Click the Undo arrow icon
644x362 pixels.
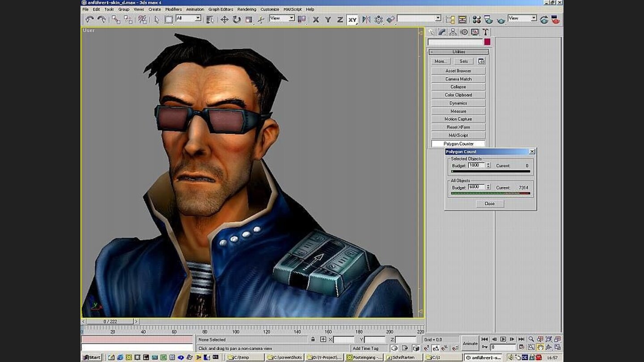tap(89, 19)
